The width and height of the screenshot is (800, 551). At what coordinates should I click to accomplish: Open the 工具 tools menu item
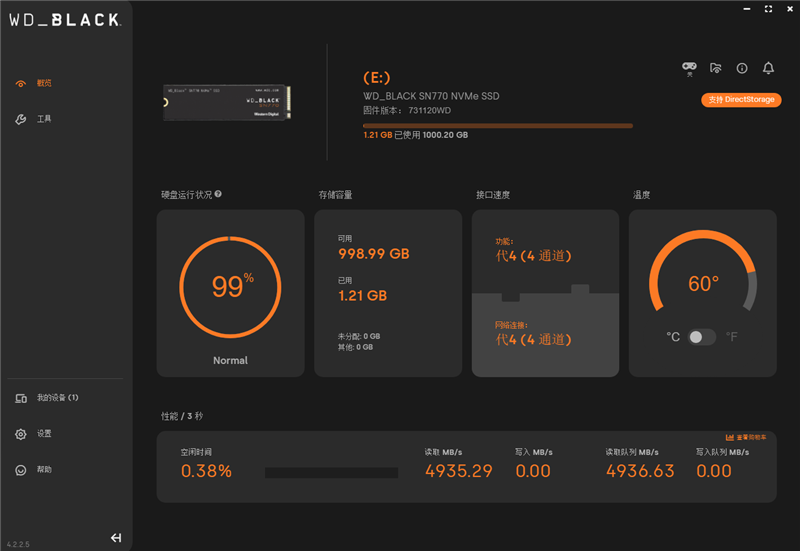[44, 119]
